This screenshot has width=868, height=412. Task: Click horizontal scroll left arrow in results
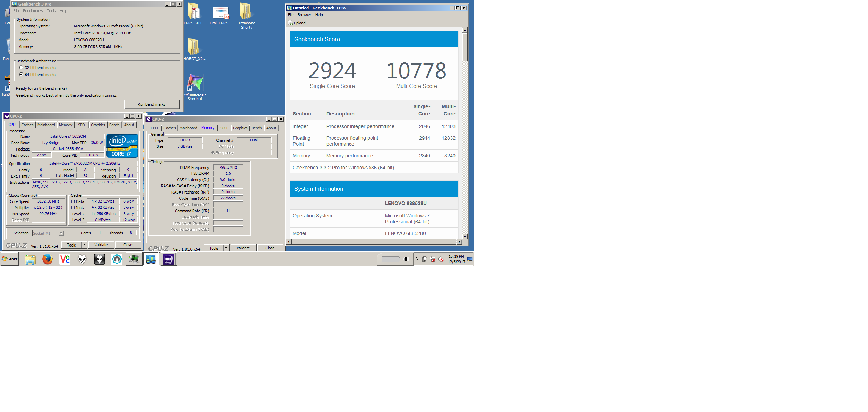[289, 242]
